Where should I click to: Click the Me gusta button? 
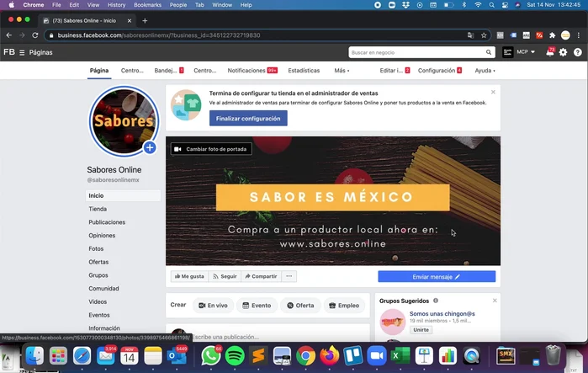pos(189,276)
